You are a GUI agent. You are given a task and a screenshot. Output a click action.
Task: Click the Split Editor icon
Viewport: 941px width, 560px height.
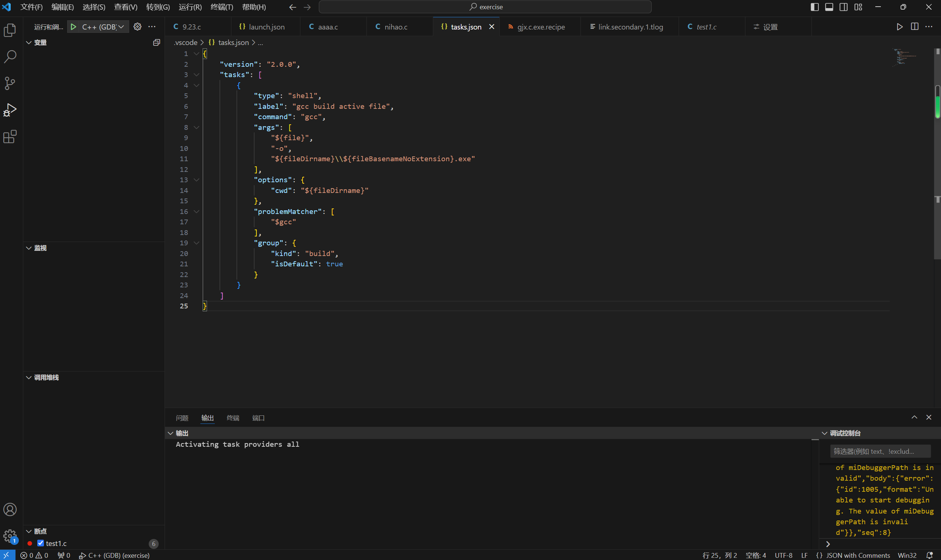914,27
